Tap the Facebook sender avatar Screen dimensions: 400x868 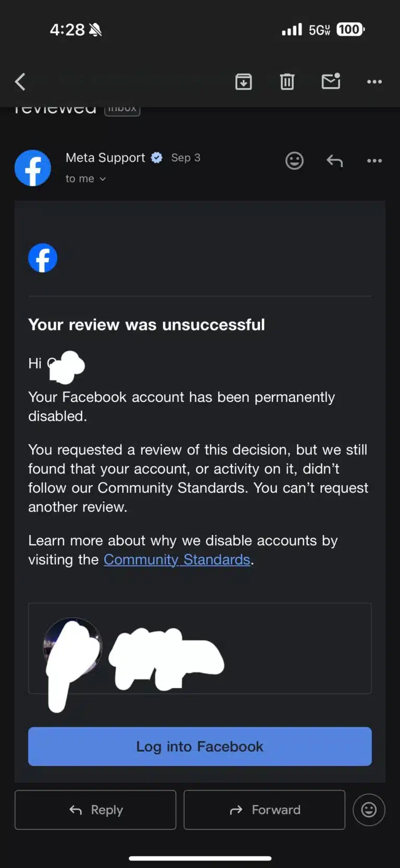[33, 168]
